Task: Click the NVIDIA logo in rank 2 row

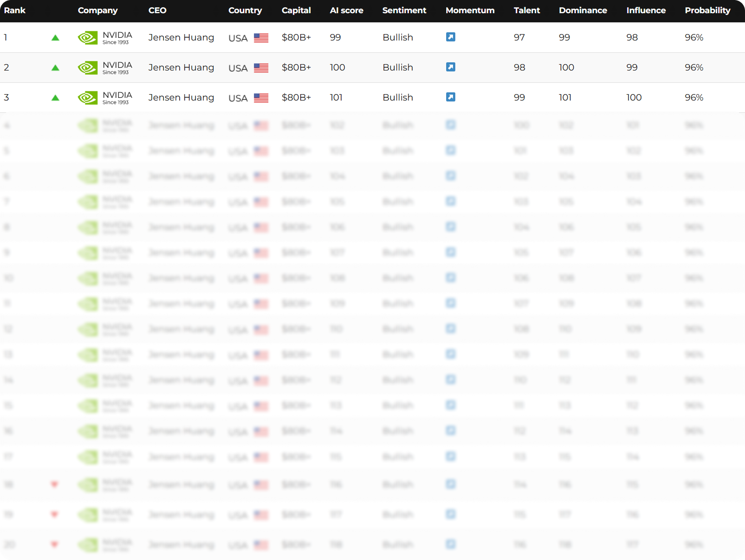Action: [88, 68]
